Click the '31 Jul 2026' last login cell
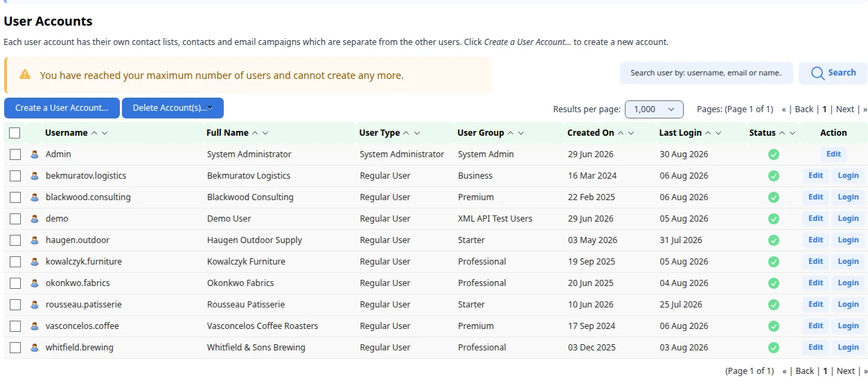This screenshot has height=392, width=868. coord(681,240)
